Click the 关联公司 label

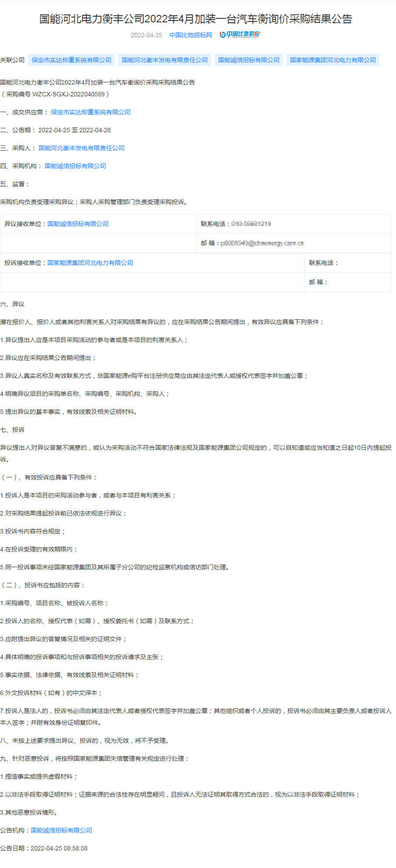click(x=12, y=60)
